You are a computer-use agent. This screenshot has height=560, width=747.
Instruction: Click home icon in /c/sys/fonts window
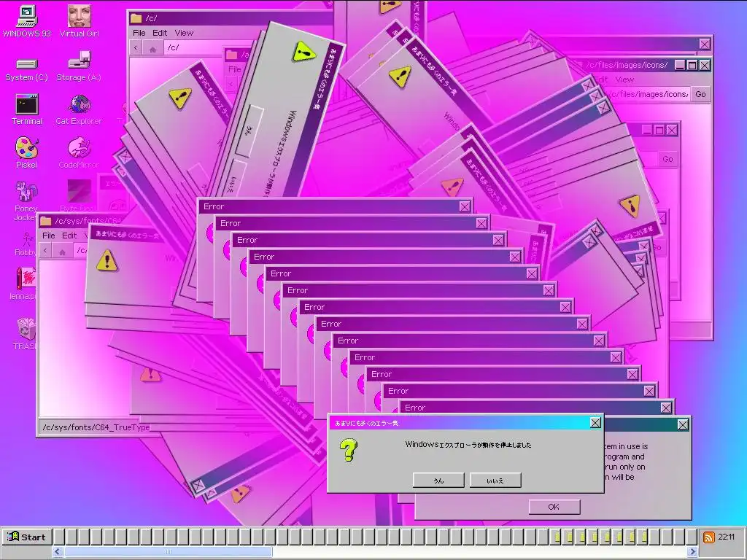[x=63, y=250]
